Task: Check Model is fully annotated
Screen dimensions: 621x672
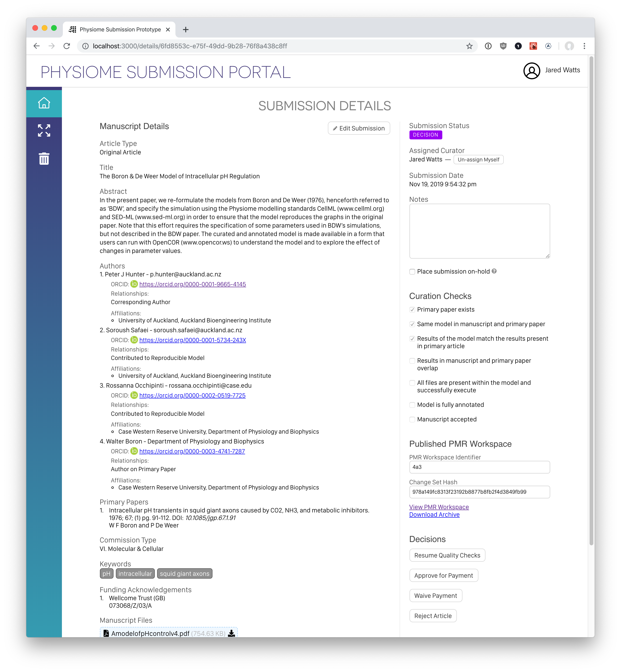Action: pyautogui.click(x=412, y=405)
